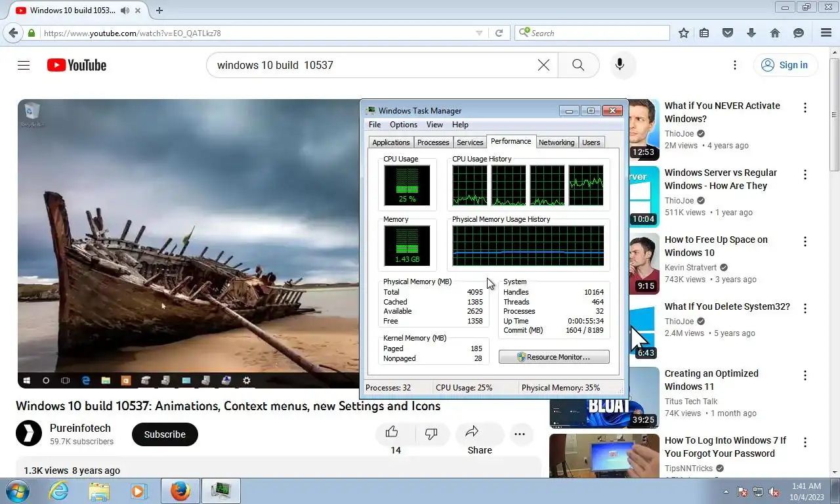
Task: Go to the YouTube home logo
Action: [x=77, y=65]
